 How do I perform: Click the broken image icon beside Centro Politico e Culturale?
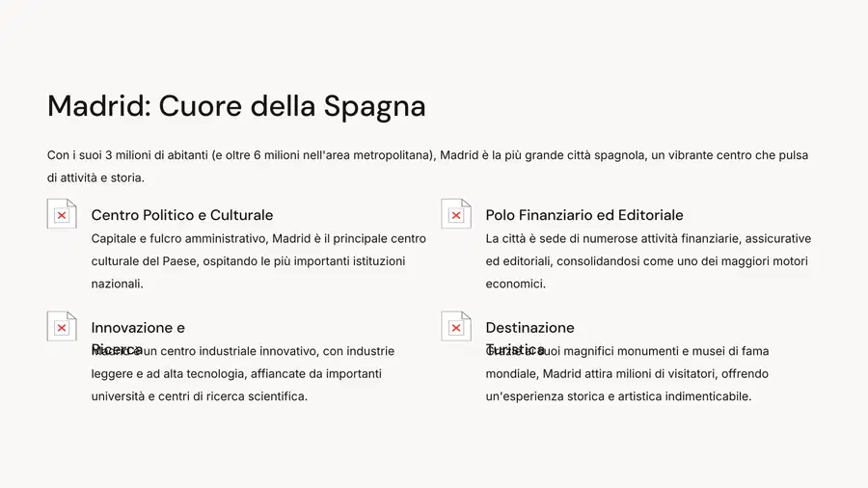[62, 213]
